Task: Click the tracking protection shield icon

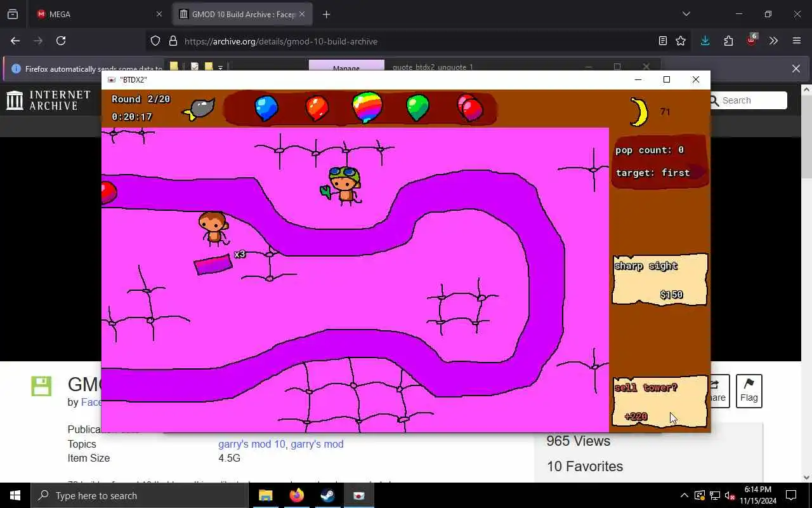Action: tap(155, 41)
